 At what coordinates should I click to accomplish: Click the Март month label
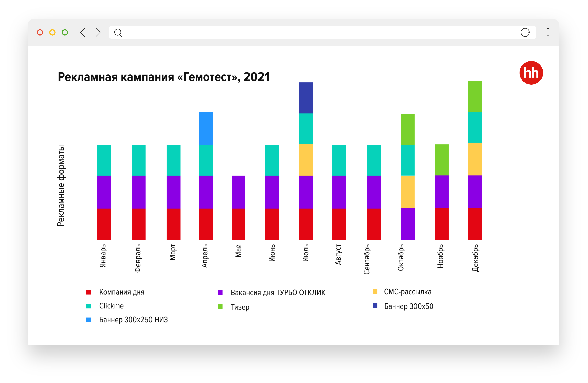tap(172, 252)
